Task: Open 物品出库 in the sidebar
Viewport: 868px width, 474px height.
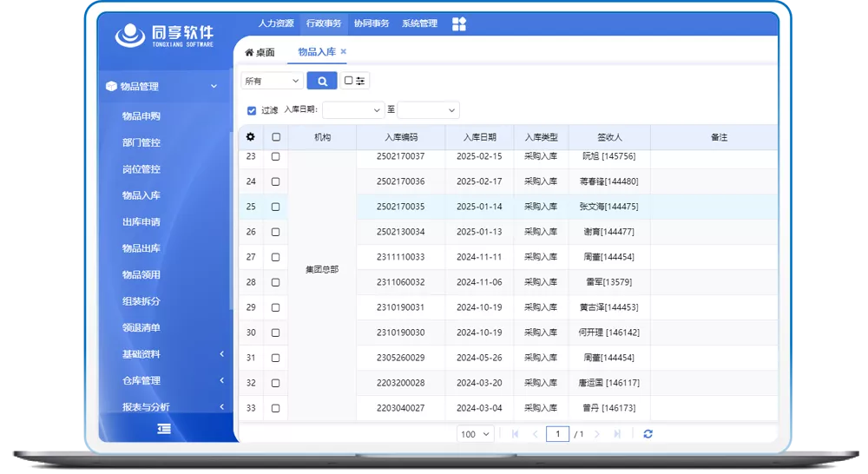Action: pyautogui.click(x=141, y=248)
